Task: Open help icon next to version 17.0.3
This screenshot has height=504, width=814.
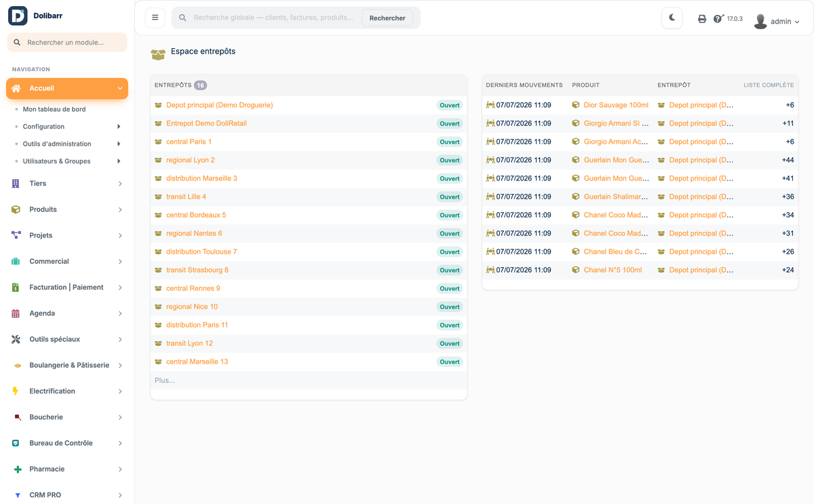Action: 719,19
